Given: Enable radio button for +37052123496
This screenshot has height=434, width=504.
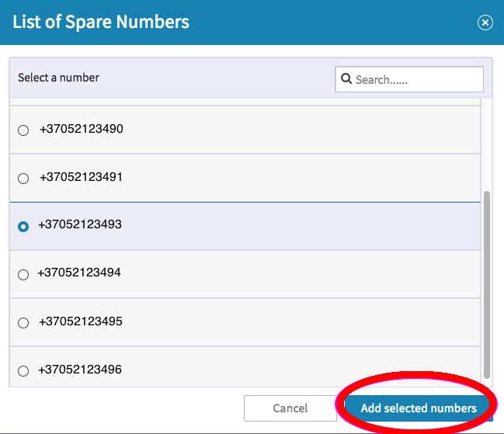Looking at the screenshot, I should (23, 370).
